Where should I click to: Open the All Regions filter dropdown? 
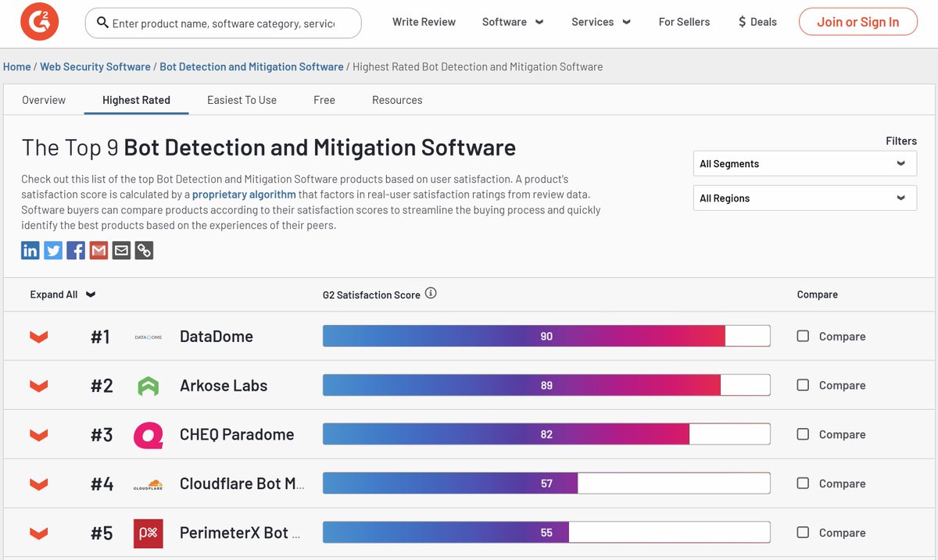(x=805, y=198)
